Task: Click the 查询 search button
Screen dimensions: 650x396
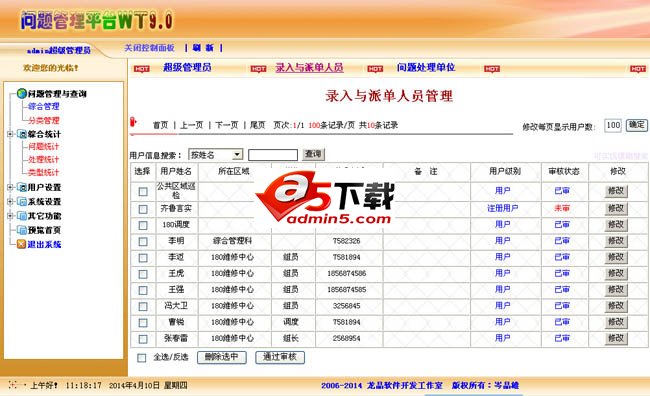Action: [313, 154]
